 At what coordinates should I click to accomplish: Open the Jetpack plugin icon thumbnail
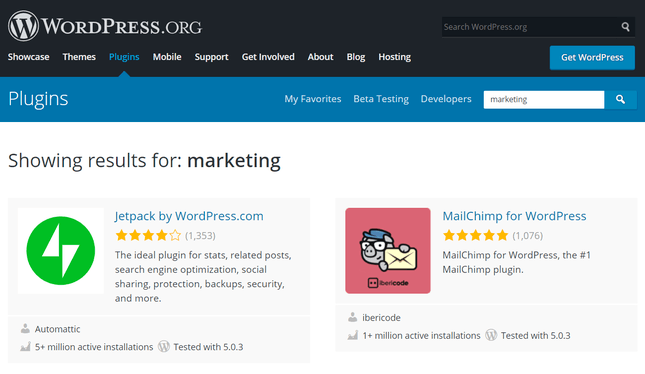pos(61,251)
